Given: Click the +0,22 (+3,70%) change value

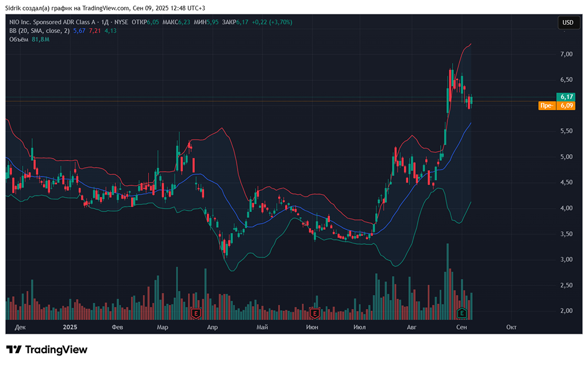Looking at the screenshot, I should coord(272,22).
